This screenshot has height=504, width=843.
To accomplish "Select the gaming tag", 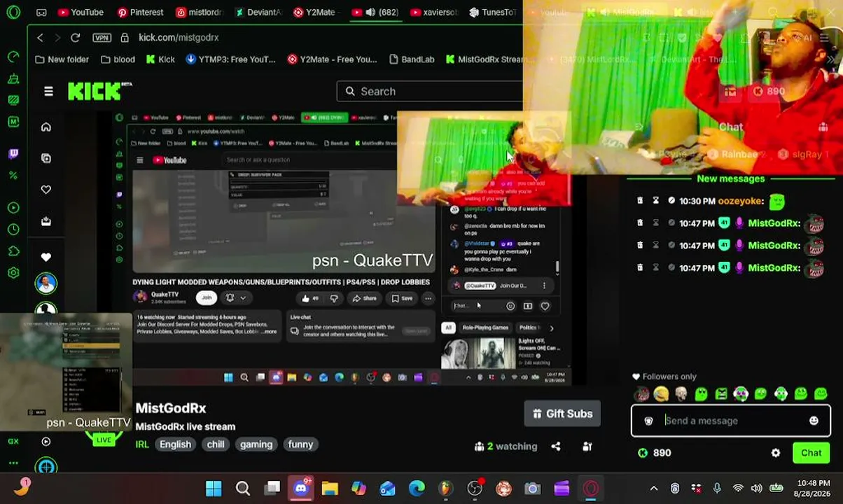I will pos(256,444).
